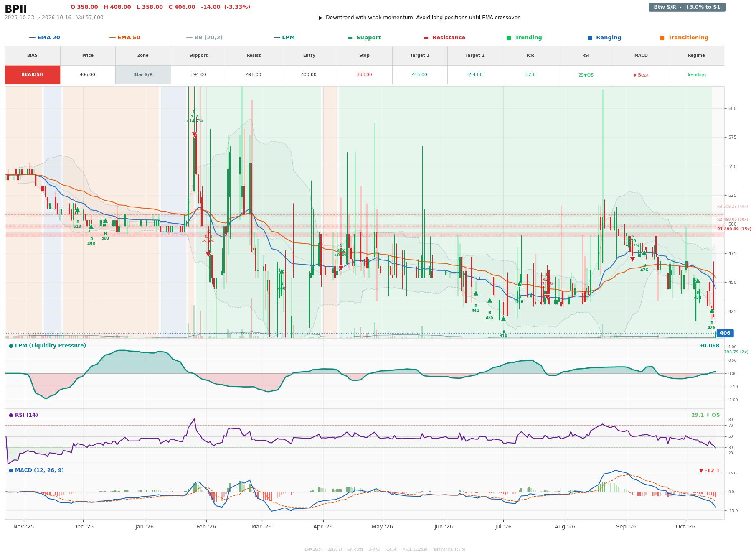The image size is (756, 556).
Task: Click the buy triangle above B 476
Action: pyautogui.click(x=644, y=252)
